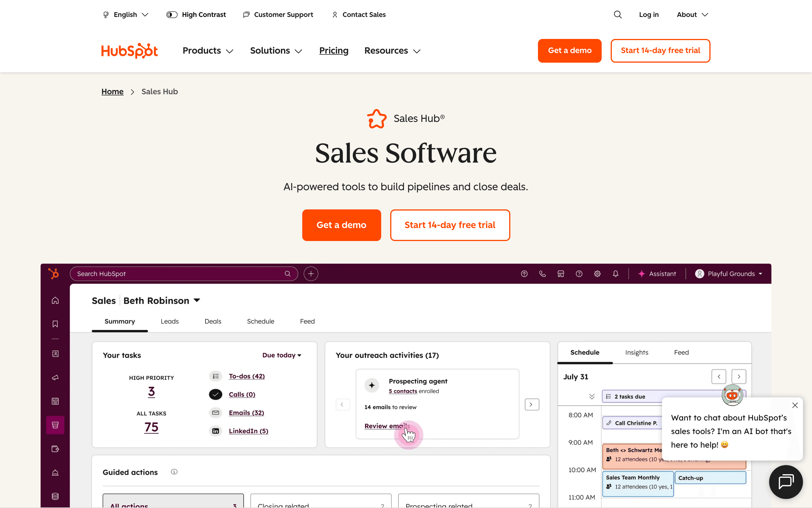Click the hero Start 14-day free trial button
This screenshot has width=812, height=508.
click(450, 225)
